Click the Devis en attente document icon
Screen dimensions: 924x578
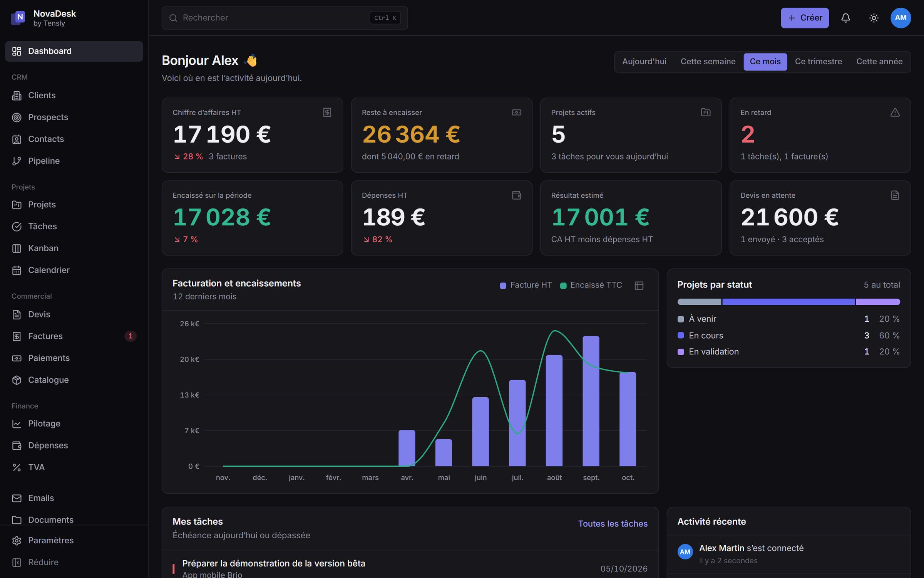895,195
